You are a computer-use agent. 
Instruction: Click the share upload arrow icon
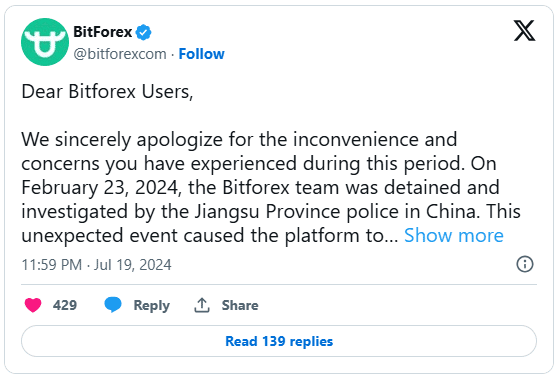pyautogui.click(x=202, y=305)
